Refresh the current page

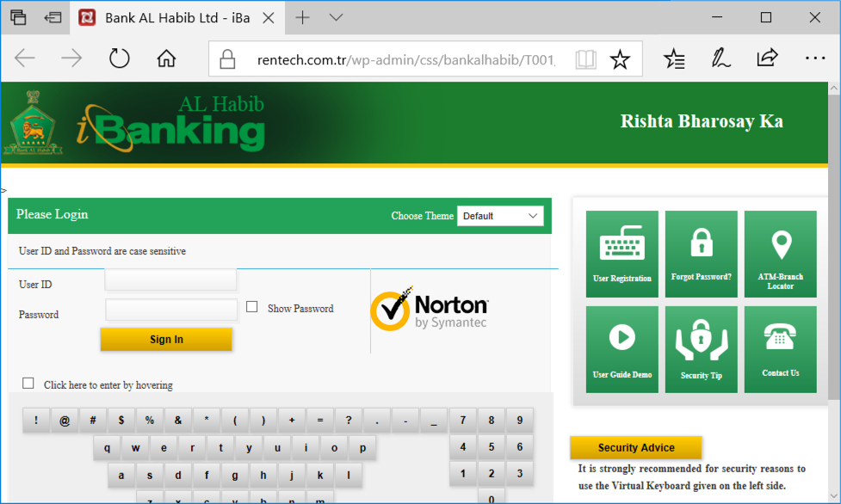click(119, 58)
